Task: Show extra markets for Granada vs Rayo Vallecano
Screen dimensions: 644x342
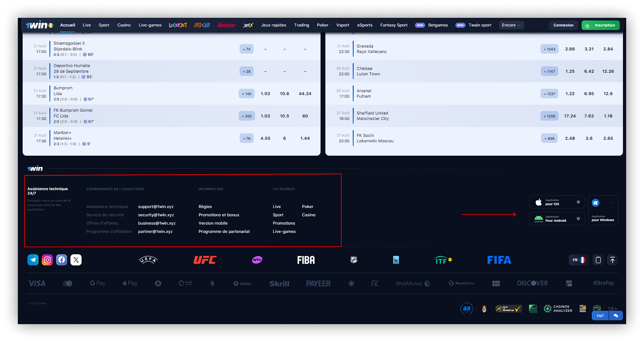Action: (549, 49)
